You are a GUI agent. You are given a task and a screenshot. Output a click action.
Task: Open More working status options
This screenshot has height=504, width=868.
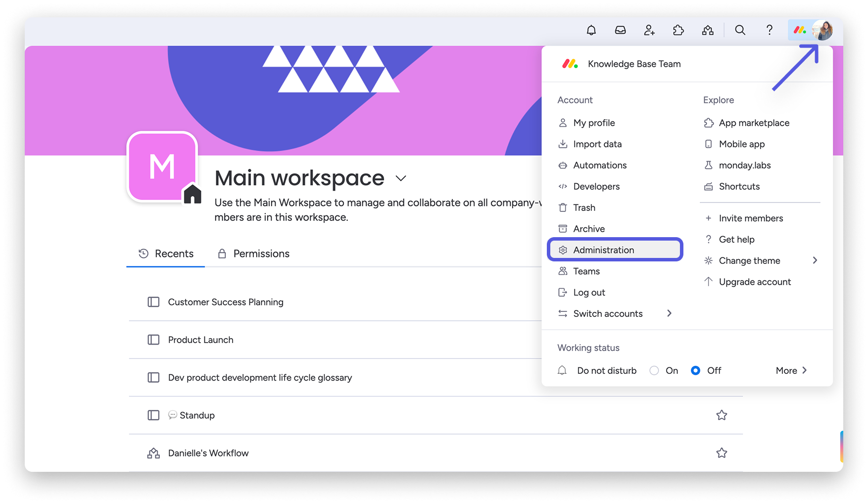click(x=791, y=371)
